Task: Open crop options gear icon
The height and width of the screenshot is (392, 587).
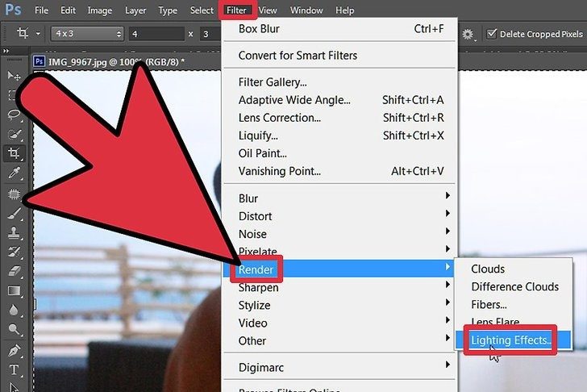Action: coord(468,35)
